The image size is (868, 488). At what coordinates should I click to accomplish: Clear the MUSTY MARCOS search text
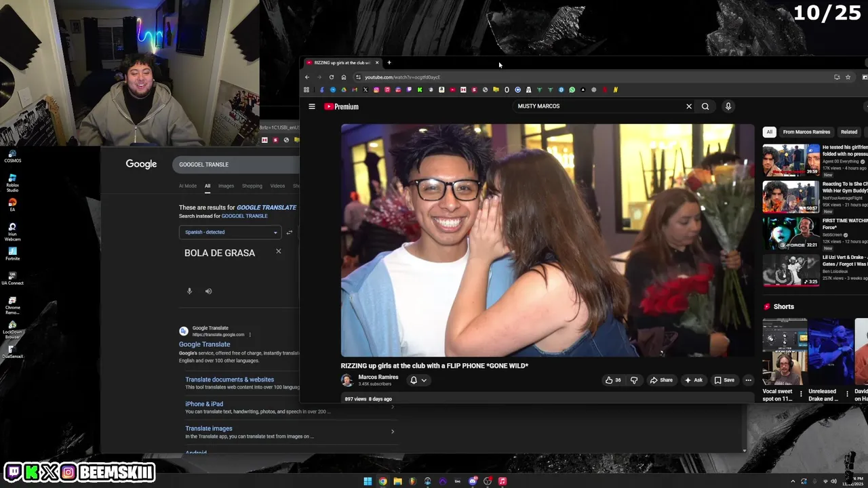(689, 106)
